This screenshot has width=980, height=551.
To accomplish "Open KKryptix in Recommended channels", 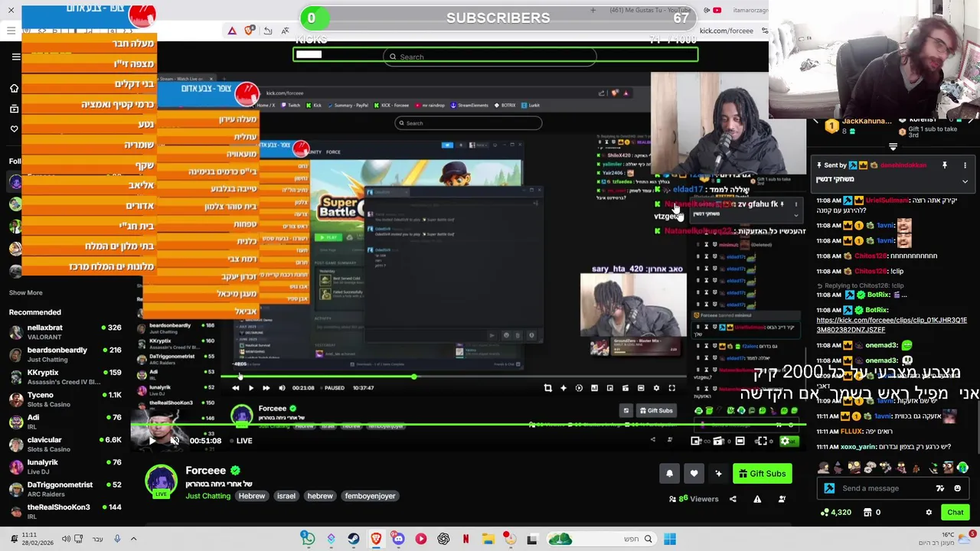I will [x=65, y=377].
